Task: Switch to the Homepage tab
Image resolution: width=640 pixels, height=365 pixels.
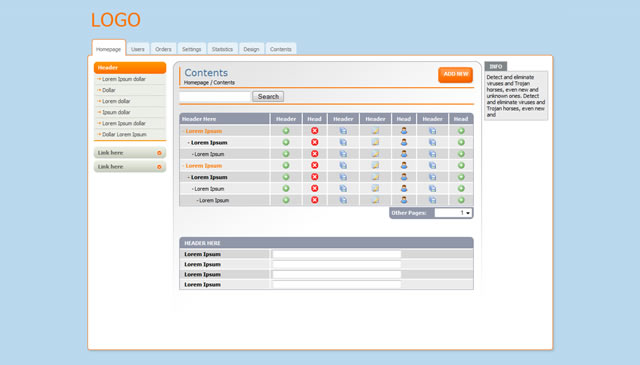Action: point(109,49)
